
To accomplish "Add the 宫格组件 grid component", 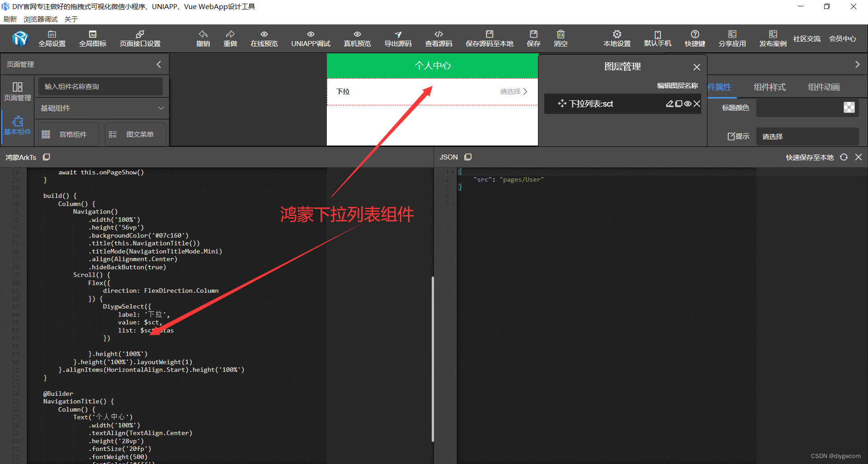I will 68,134.
